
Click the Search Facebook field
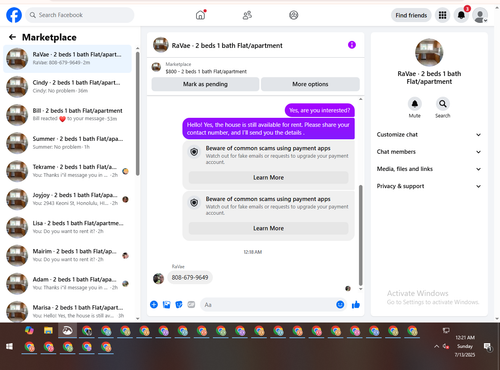(80, 15)
